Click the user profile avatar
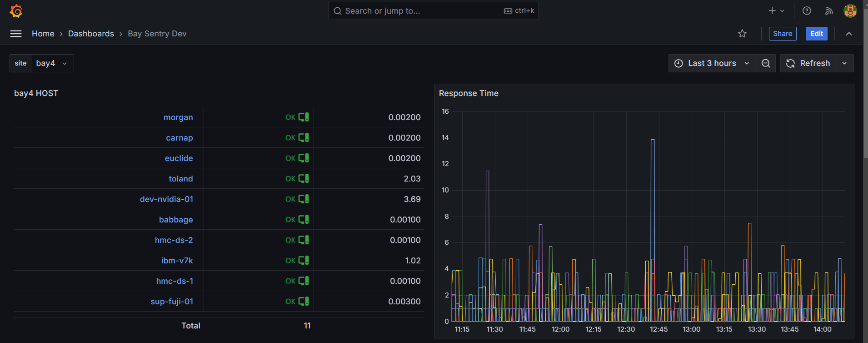The image size is (868, 343). (x=850, y=11)
